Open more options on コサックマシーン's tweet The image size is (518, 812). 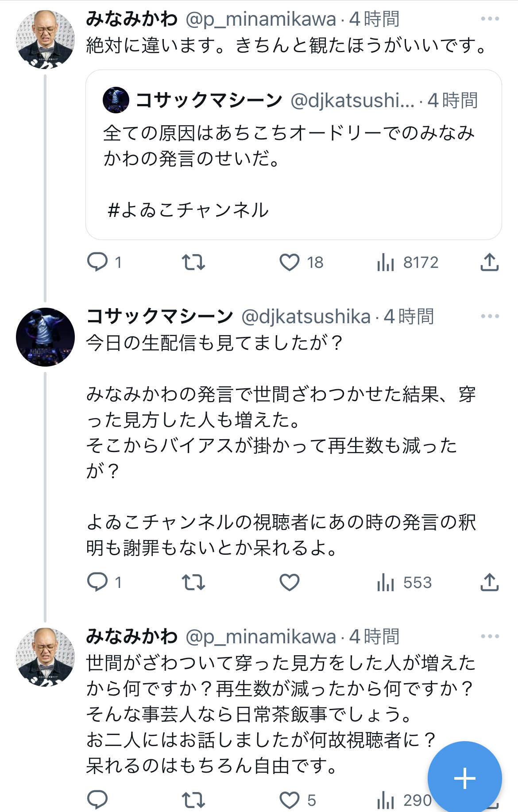(490, 316)
